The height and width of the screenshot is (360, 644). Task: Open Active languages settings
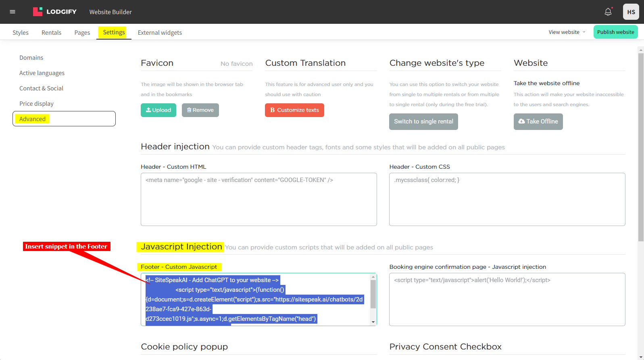42,73
